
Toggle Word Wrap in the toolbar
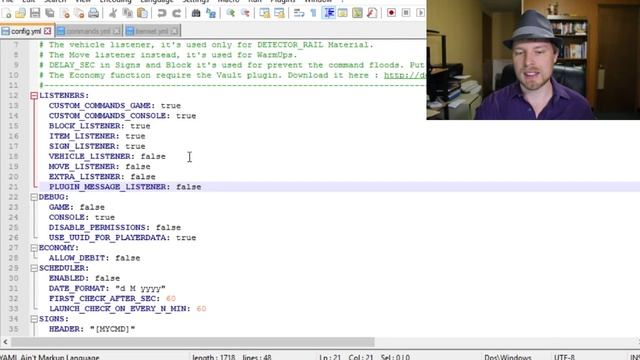tap(299, 13)
